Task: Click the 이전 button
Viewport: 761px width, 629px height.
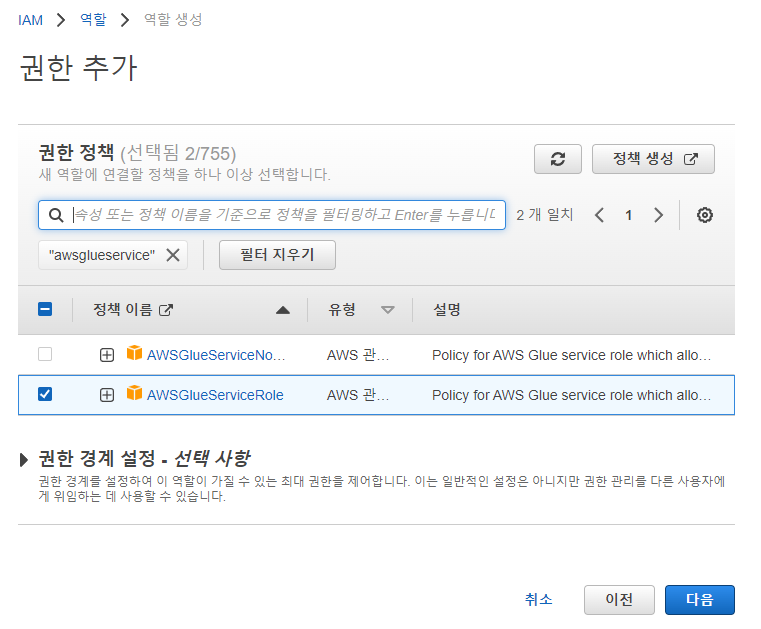Action: click(x=619, y=600)
